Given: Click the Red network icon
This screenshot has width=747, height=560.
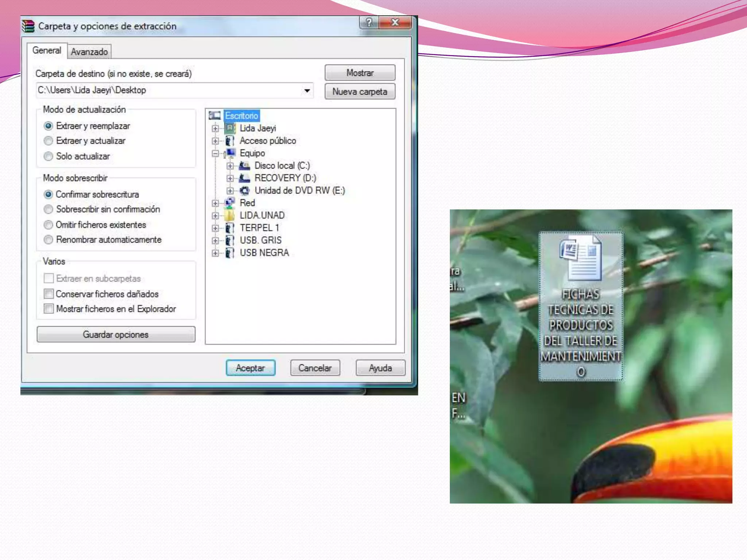Looking at the screenshot, I should 230,203.
